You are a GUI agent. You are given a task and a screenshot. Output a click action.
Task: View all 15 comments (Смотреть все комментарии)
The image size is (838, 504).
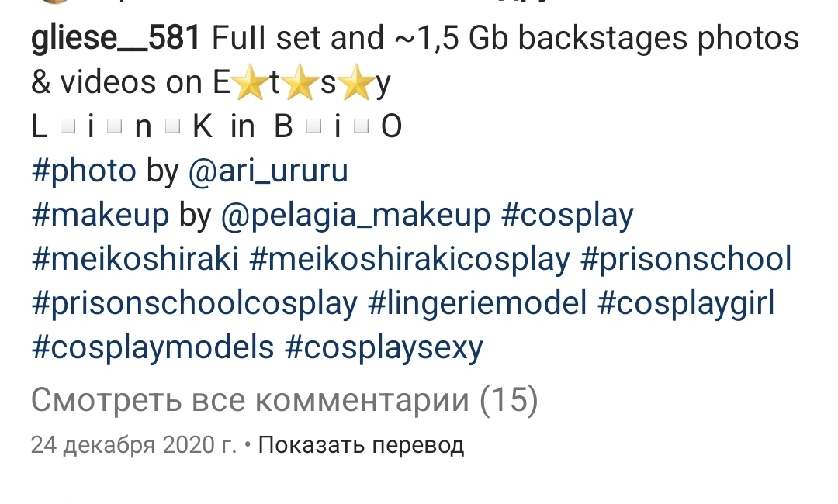click(x=284, y=400)
